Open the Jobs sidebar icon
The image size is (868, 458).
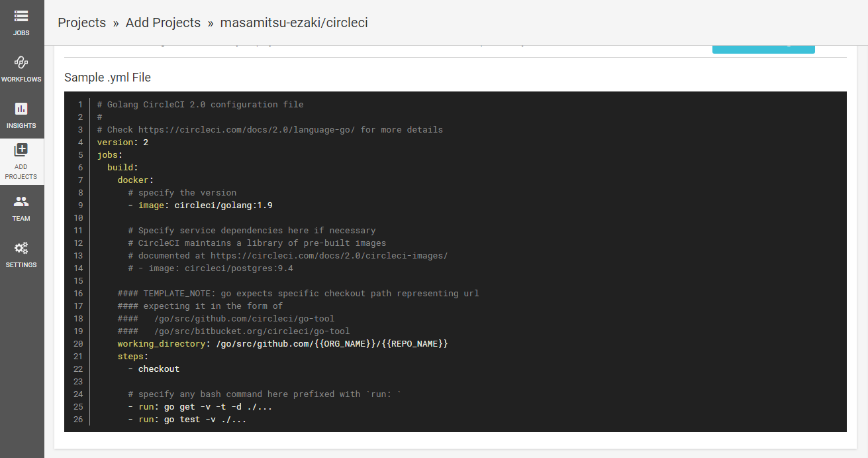pos(21,16)
